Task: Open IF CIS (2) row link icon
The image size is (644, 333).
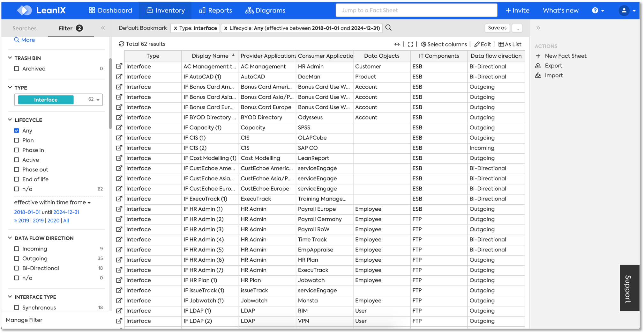Action: 119,148
